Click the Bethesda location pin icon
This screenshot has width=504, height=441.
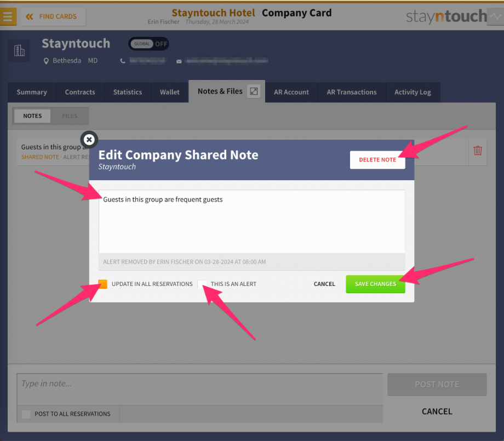click(x=46, y=61)
